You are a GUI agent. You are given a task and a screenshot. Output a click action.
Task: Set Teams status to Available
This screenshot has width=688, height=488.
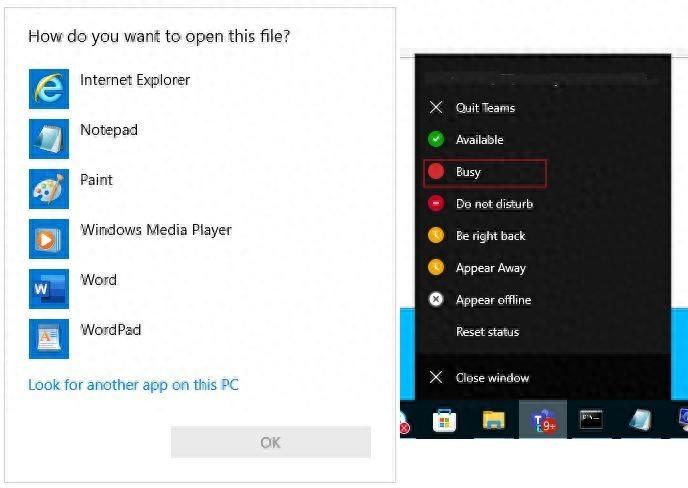coord(479,140)
